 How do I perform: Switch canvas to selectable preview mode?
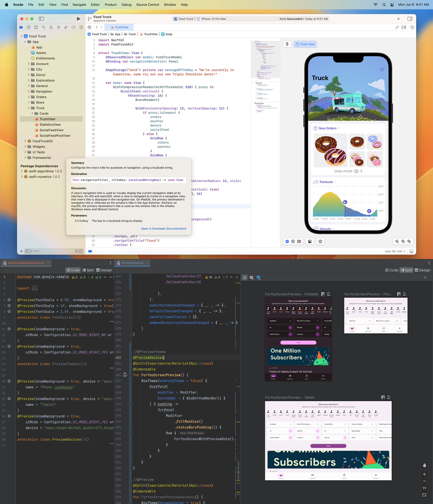point(293,241)
